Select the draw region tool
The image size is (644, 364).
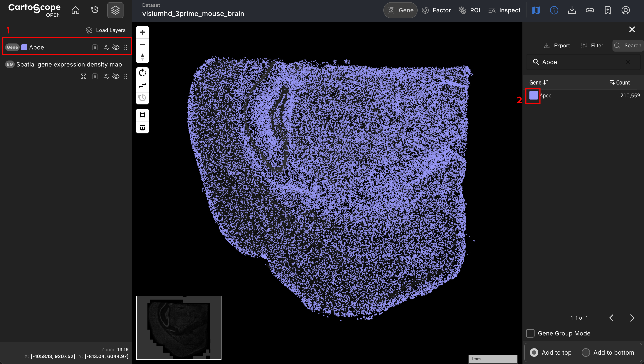point(142,115)
